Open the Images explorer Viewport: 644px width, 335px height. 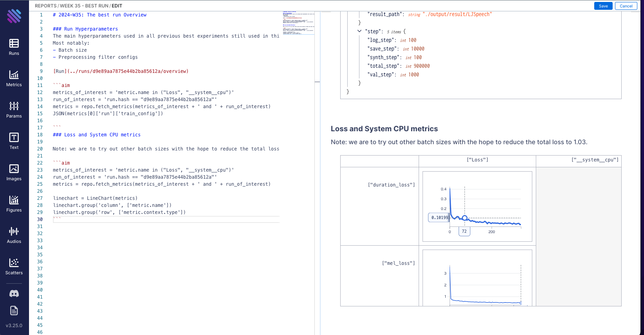[14, 172]
